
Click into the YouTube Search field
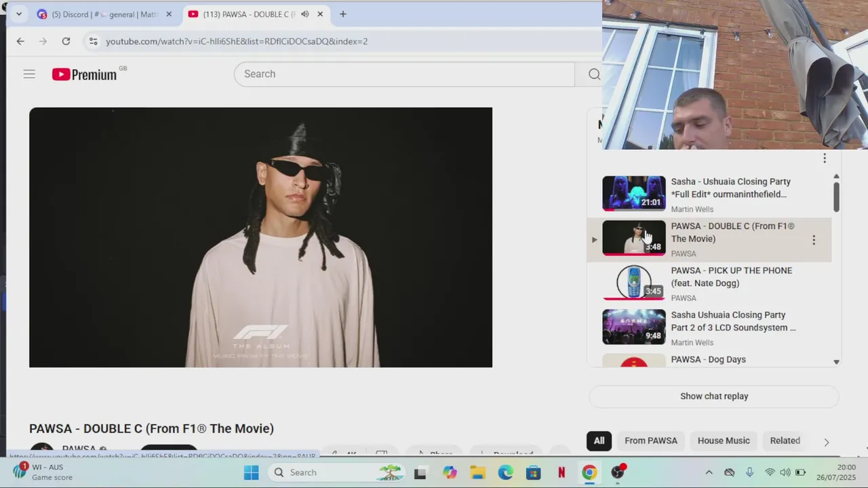(x=404, y=74)
